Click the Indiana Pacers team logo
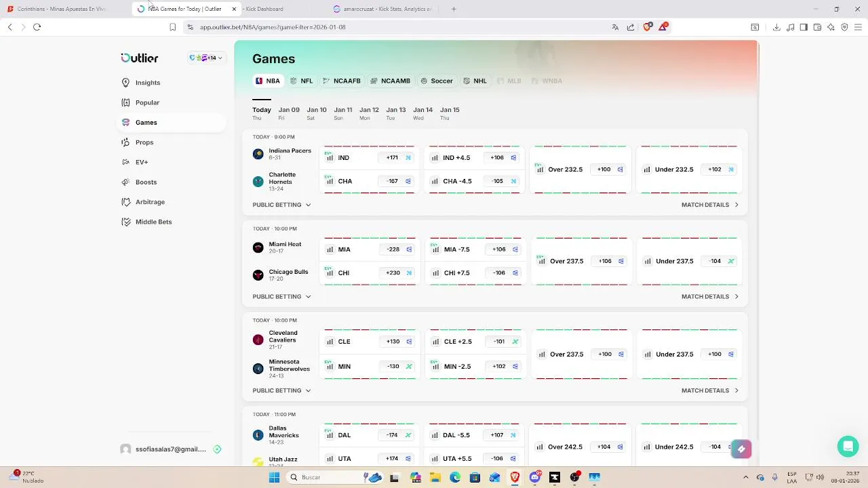 [258, 154]
